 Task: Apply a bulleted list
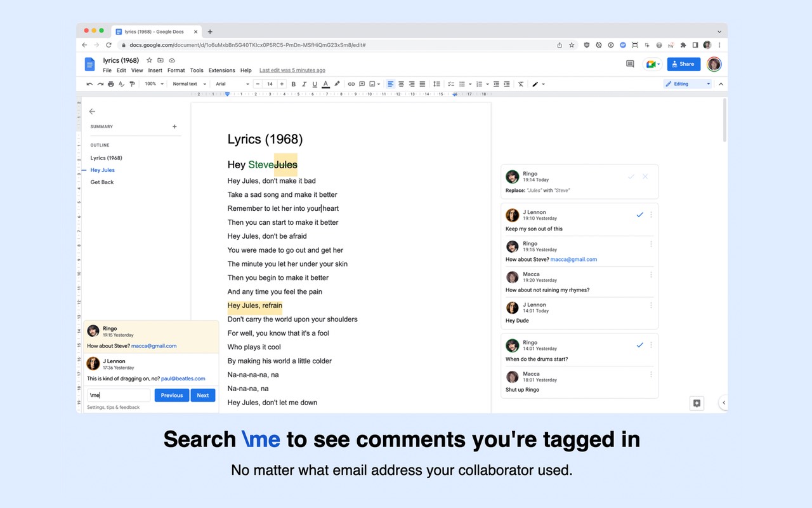[462, 84]
